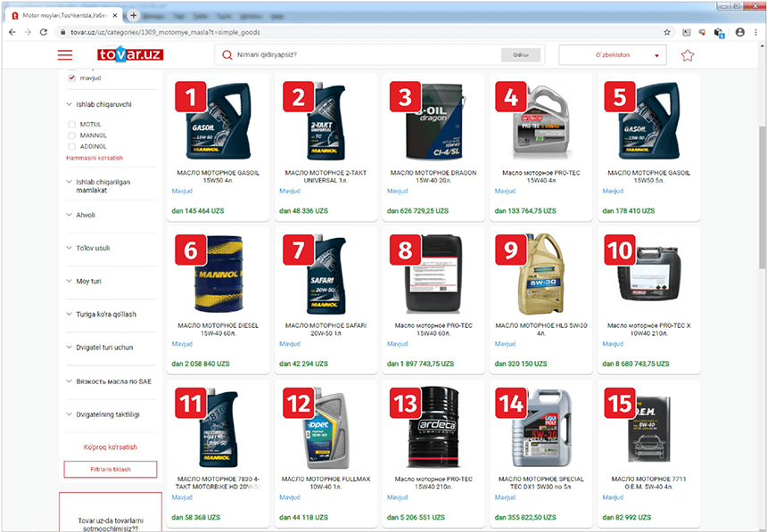This screenshot has width=767, height=532.
Task: Click title МАСЛО МОТОРНОЕ HLS 5W-30 4л
Action: [x=541, y=329]
